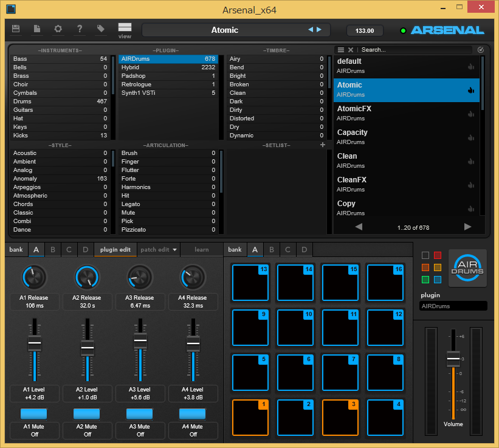This screenshot has height=448, width=499.
Task: Click the A2 Release knob
Action: (87, 277)
